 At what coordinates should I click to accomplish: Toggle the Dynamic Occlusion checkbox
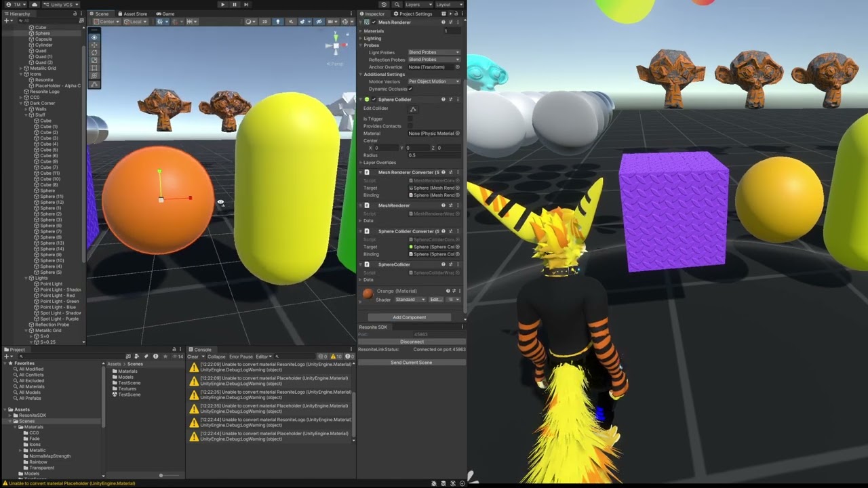coord(410,89)
